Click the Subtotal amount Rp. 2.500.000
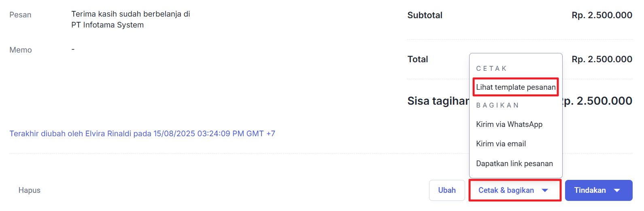Viewport: 644px width, 211px height. pos(601,15)
